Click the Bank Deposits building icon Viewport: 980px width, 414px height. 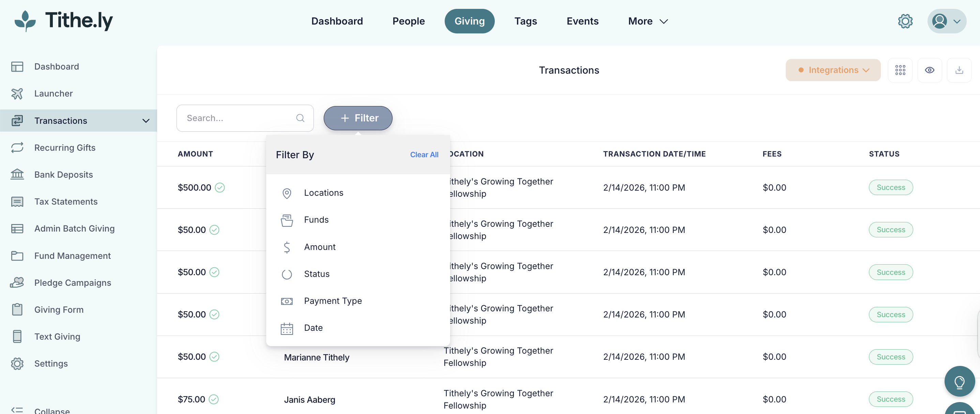17,175
